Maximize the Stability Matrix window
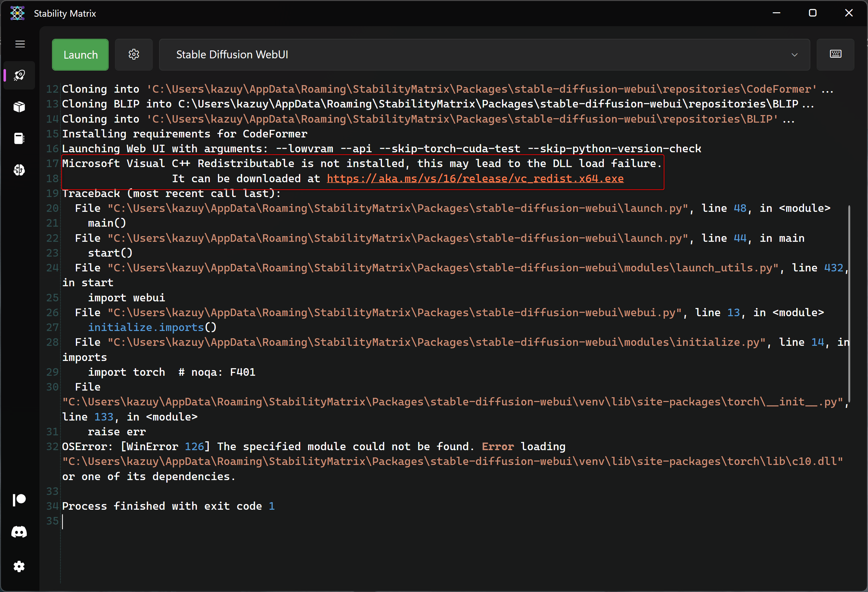The height and width of the screenshot is (592, 868). click(x=812, y=13)
